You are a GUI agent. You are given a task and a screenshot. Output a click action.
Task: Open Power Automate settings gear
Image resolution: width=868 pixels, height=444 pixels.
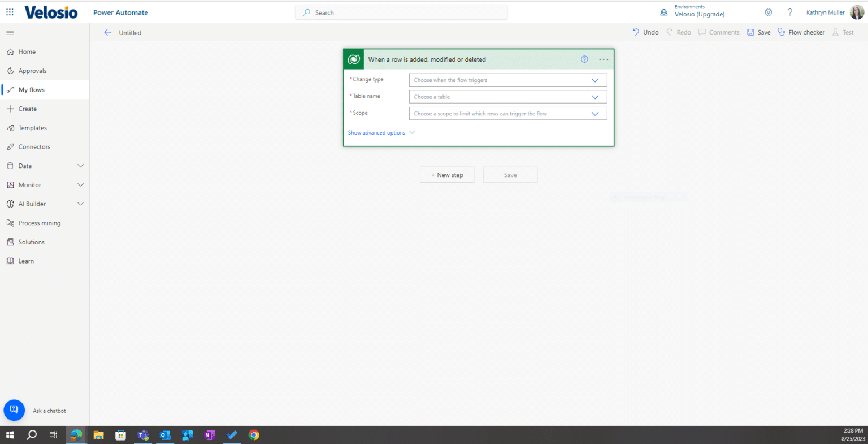pyautogui.click(x=768, y=12)
